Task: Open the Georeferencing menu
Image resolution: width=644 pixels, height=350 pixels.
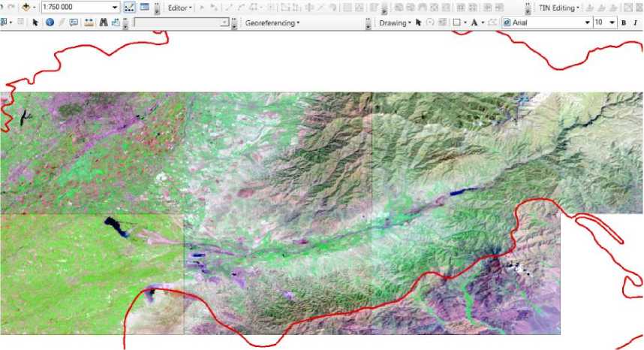Action: [x=272, y=23]
